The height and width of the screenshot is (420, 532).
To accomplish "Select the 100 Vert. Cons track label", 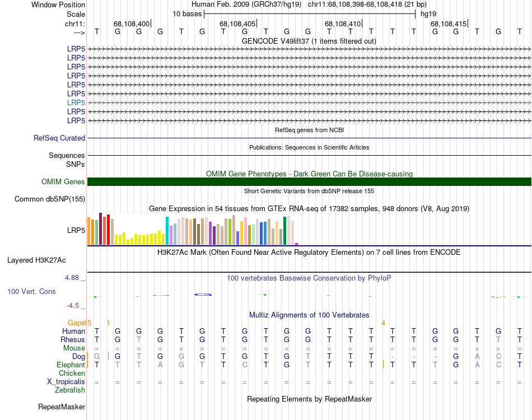I will [x=31, y=292].
